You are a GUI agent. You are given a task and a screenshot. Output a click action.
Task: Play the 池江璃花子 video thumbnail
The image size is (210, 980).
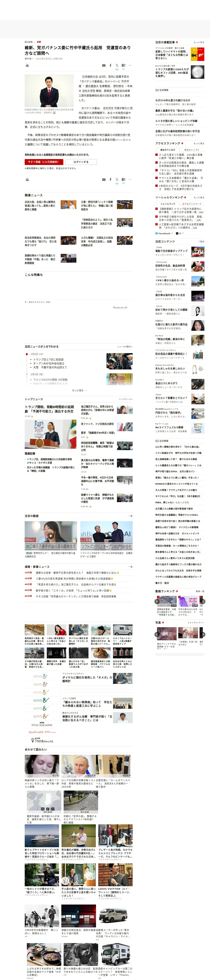(x=50, y=536)
